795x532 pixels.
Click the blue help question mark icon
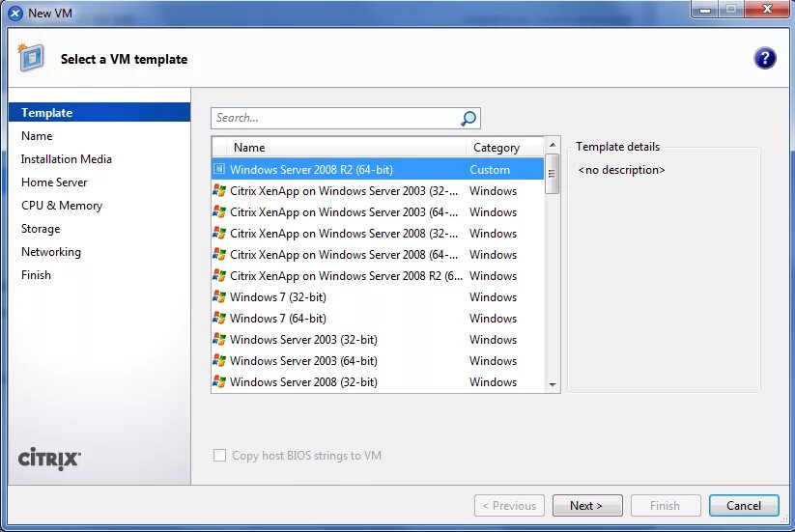click(x=764, y=58)
